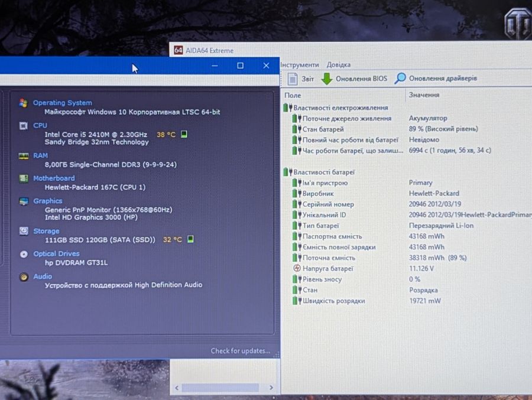Click the 19721 mW value
Viewport: 532px width, 400px height.
425,301
